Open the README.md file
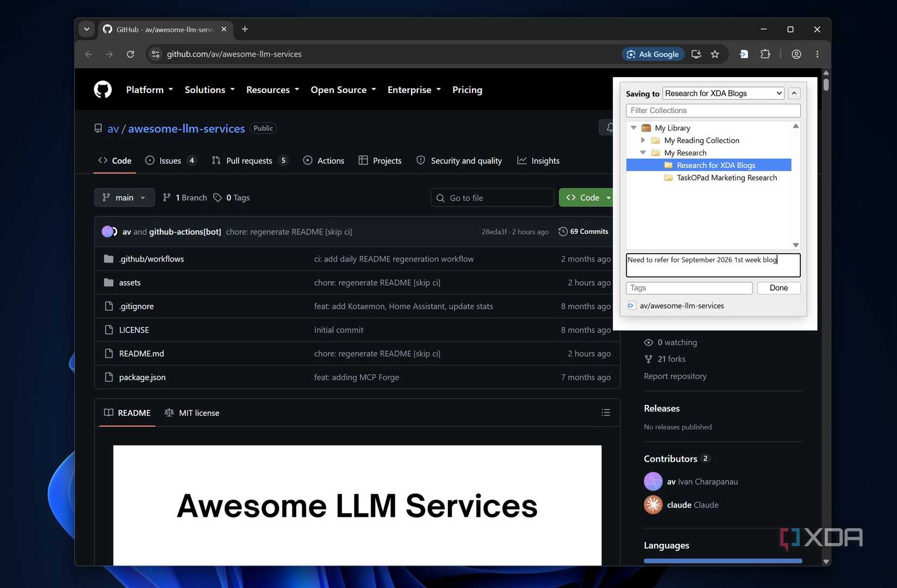The image size is (897, 588). [x=141, y=354]
